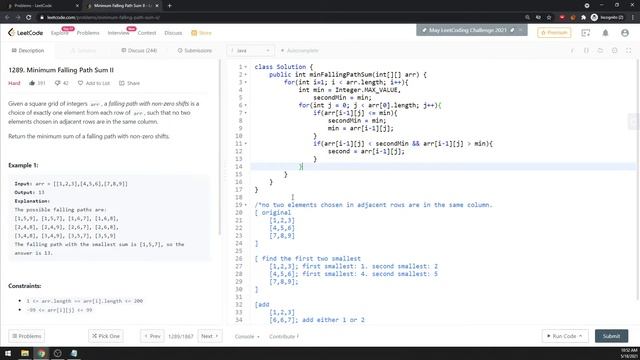Click Pick One random problem
640x360 pixels.
click(106, 336)
